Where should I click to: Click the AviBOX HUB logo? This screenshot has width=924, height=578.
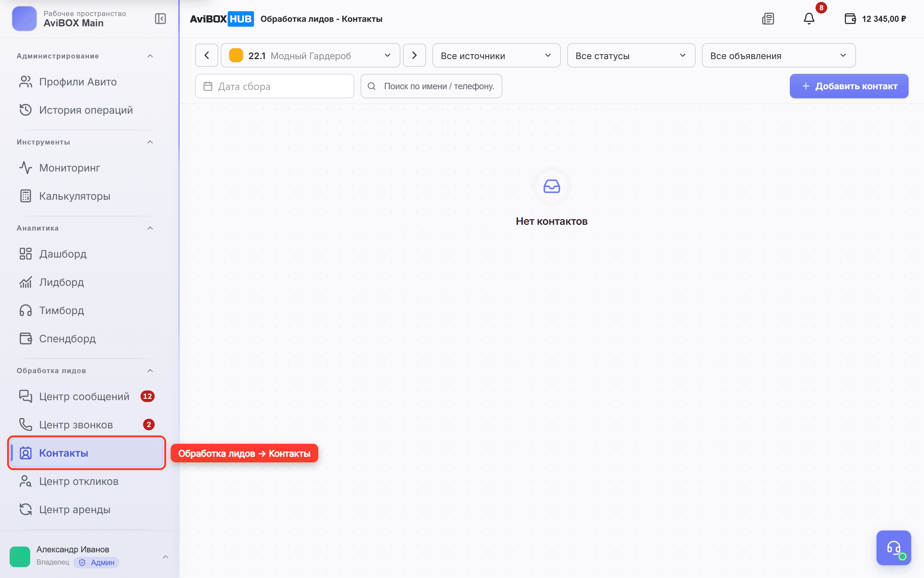point(222,19)
